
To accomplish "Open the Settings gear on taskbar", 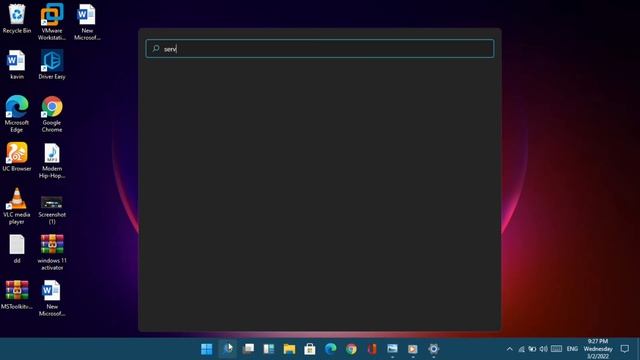I will [433, 349].
